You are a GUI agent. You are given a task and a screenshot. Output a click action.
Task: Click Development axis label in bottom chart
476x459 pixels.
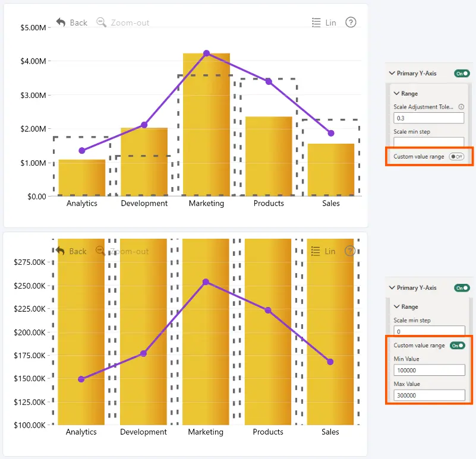click(144, 432)
